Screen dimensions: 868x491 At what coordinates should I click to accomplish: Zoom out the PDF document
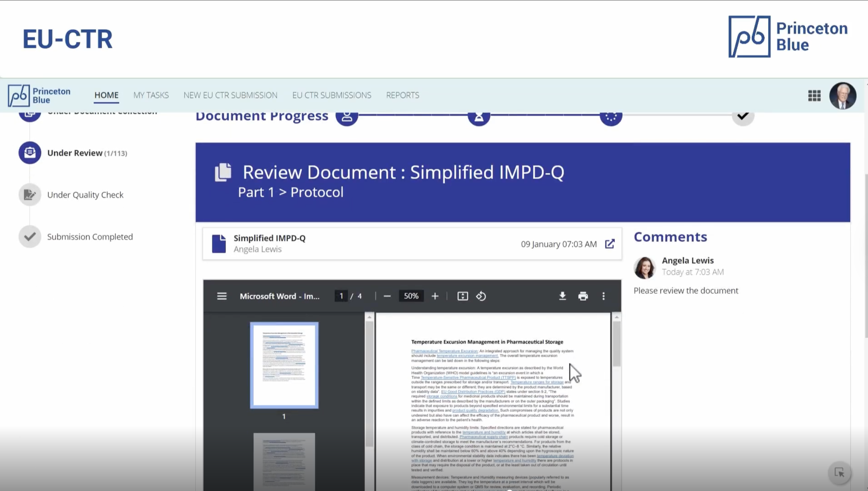(x=387, y=296)
